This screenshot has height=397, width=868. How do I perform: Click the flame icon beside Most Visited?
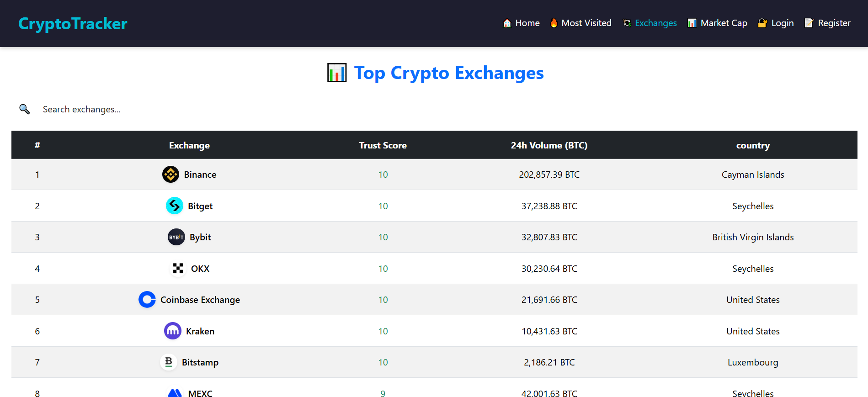554,23
